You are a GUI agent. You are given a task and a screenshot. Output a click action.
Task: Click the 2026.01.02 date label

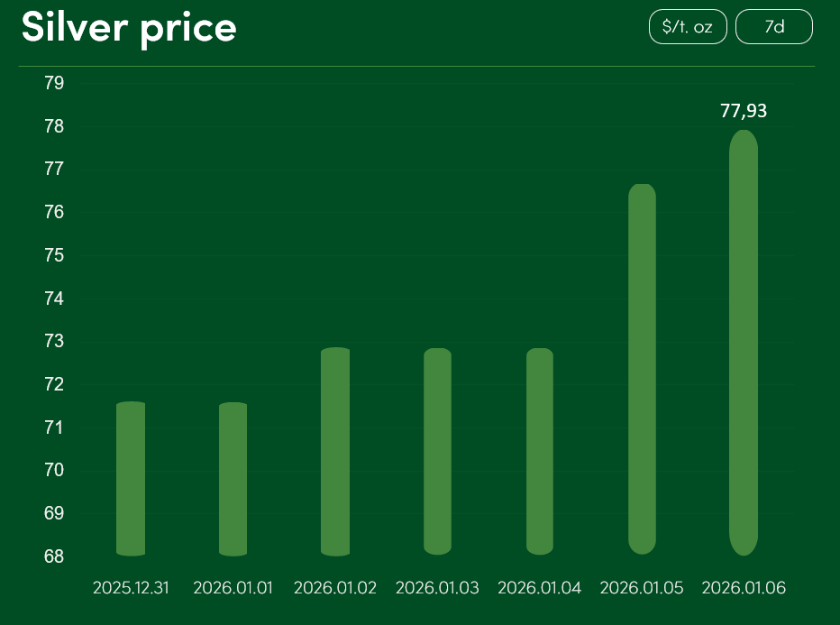point(334,588)
